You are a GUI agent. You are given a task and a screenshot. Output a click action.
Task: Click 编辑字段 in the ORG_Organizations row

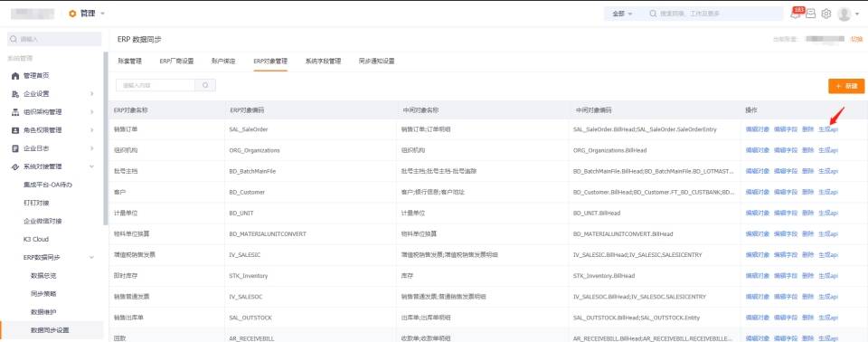(786, 150)
